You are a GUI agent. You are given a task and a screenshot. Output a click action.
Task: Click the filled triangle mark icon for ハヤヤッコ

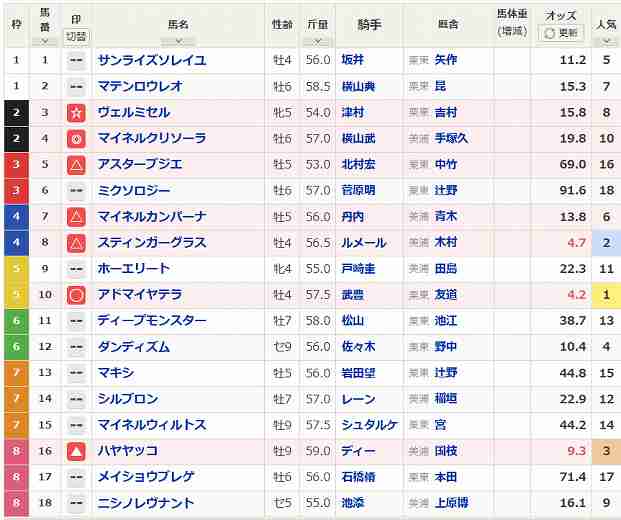click(76, 451)
